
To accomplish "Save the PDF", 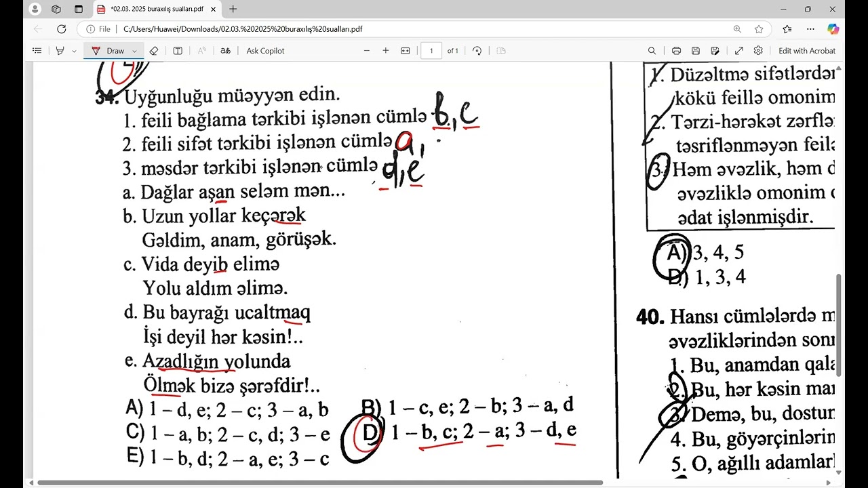I will click(x=695, y=51).
